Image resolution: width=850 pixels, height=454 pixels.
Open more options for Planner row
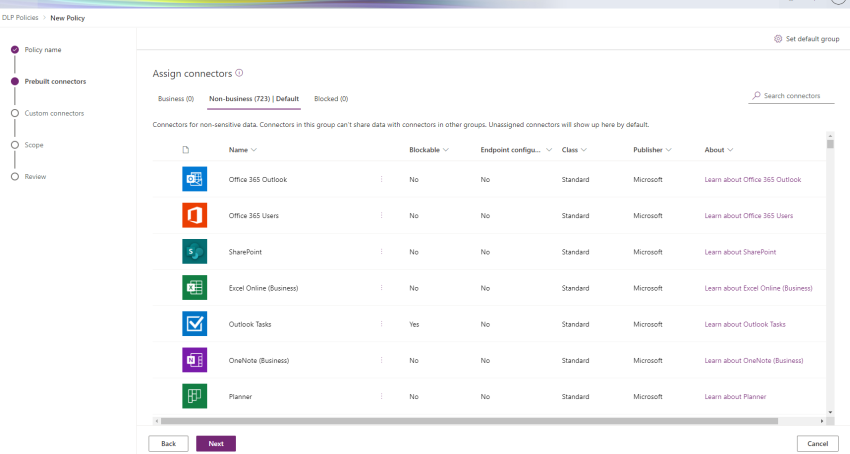point(382,397)
